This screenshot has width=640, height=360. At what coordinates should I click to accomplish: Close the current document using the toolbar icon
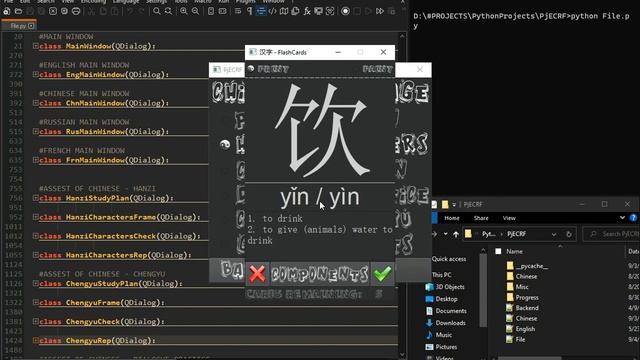[x=53, y=11]
